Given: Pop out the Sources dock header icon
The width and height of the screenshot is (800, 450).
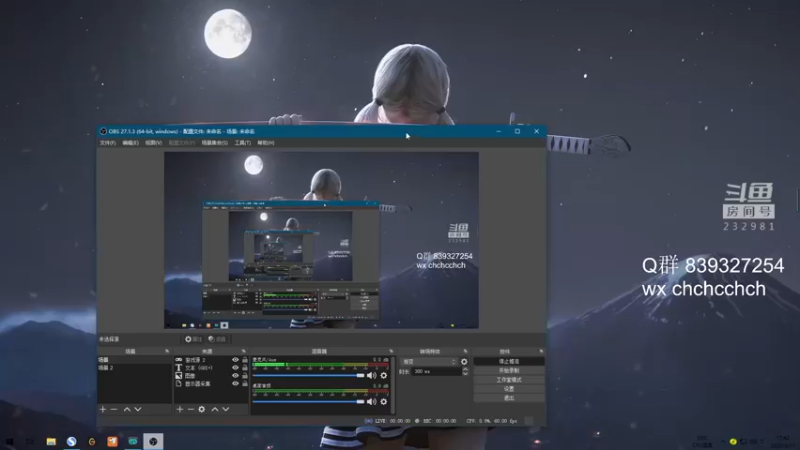Looking at the screenshot, I should [243, 351].
